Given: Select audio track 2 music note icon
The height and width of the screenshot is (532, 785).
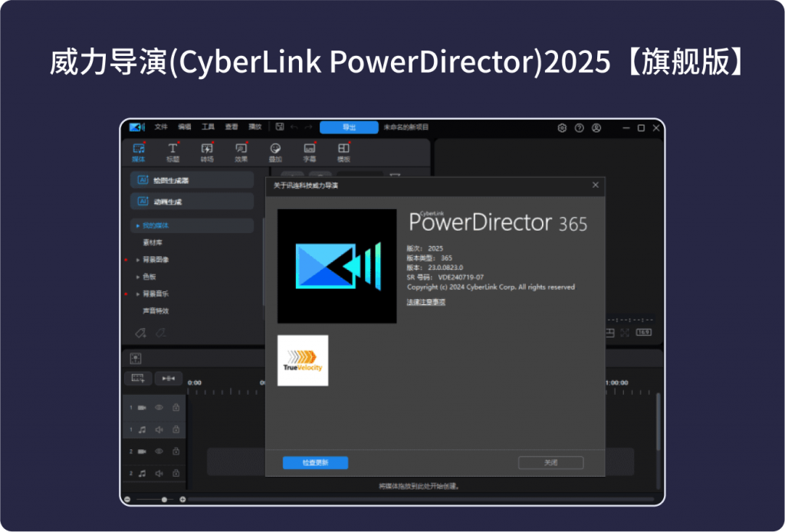Looking at the screenshot, I should click(x=142, y=474).
